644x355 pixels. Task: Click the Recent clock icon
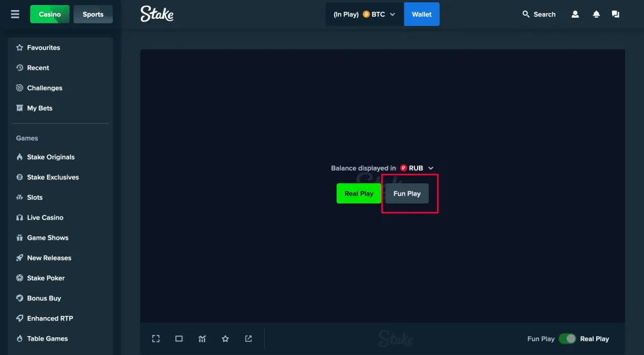pos(19,68)
